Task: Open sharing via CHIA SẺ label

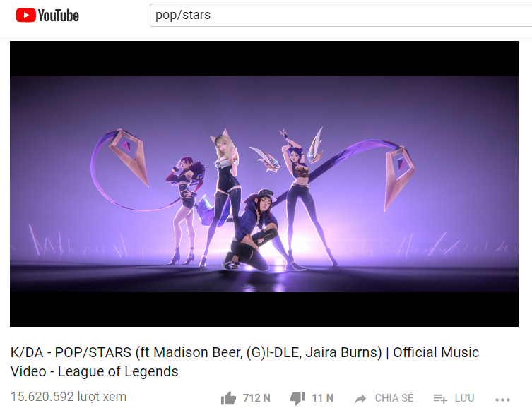Action: pyautogui.click(x=394, y=397)
